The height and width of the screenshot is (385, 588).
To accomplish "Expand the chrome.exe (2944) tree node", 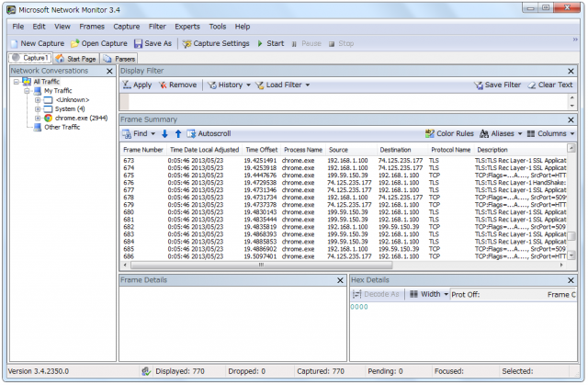I will point(38,119).
